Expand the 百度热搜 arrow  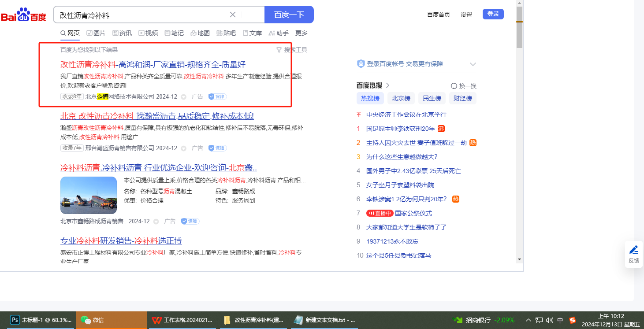388,85
